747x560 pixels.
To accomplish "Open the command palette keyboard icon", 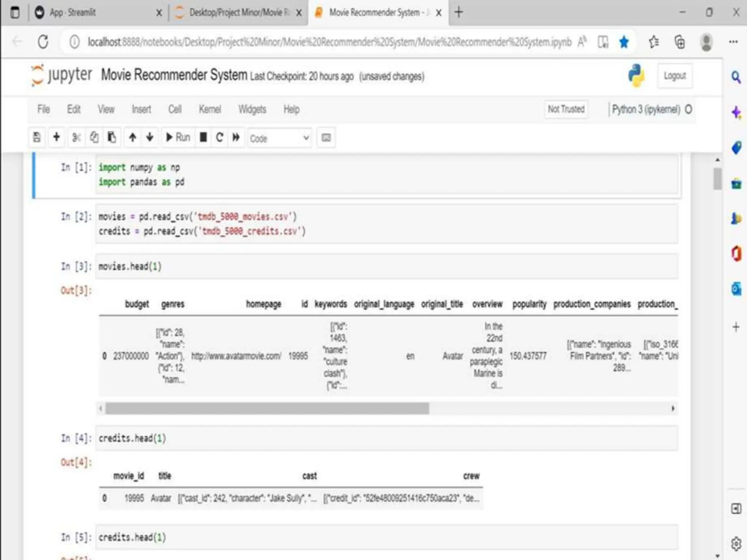I will 326,137.
